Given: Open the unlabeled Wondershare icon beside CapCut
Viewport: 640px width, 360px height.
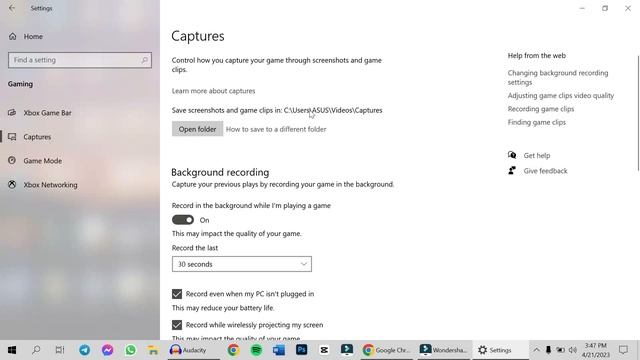Looking at the screenshot, I should (347, 350).
